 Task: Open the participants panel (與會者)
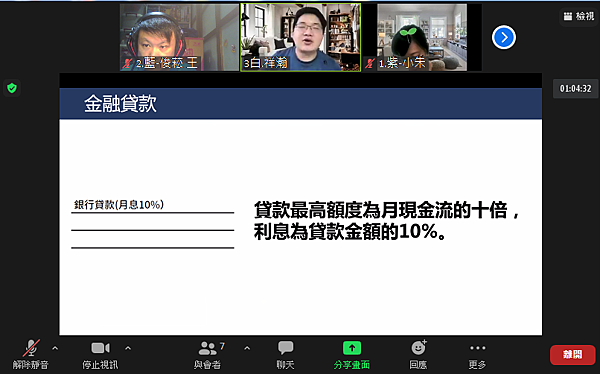pos(208,354)
